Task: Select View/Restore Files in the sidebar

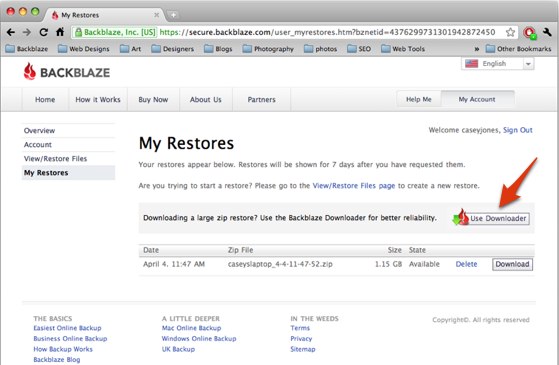Action: [x=68, y=159]
